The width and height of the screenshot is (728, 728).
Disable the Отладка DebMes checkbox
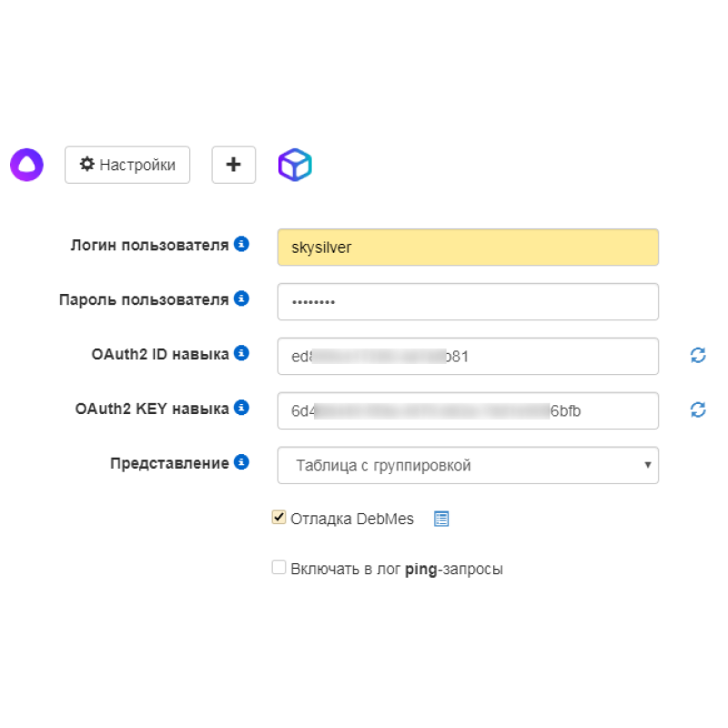coord(279,517)
